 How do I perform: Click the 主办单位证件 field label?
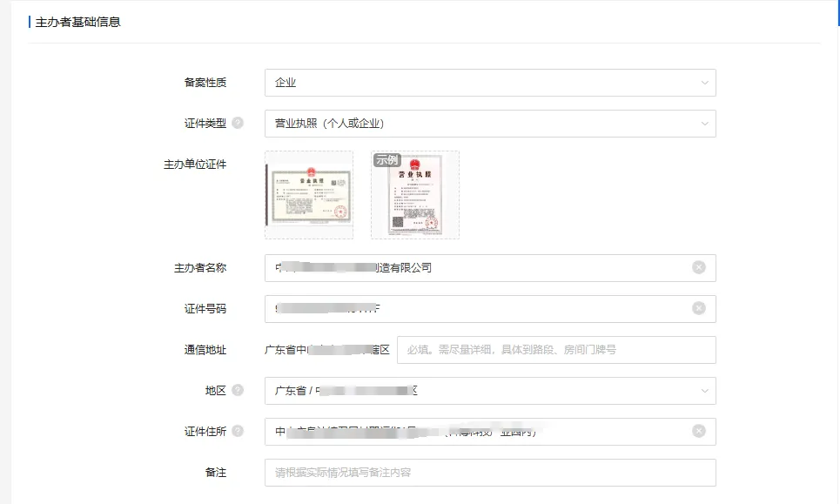[194, 164]
